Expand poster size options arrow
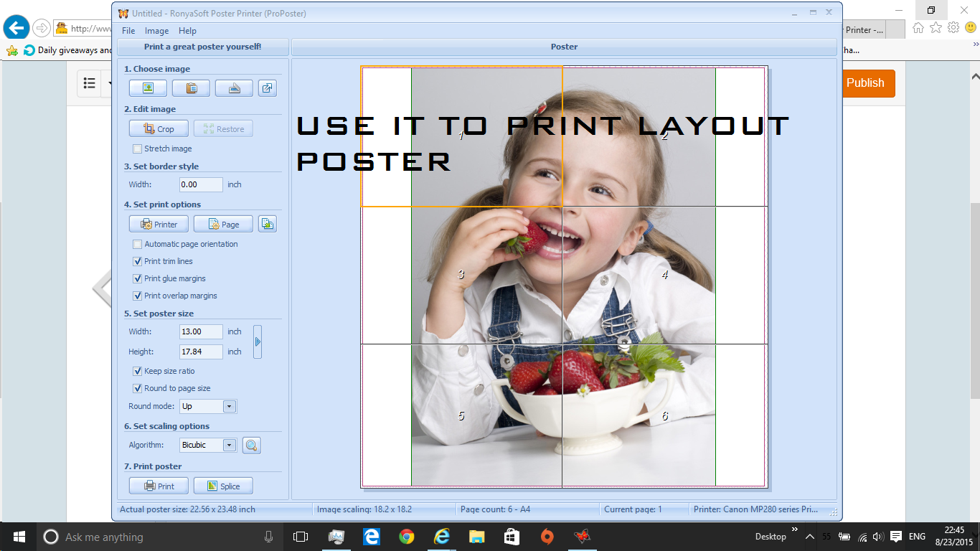The height and width of the screenshot is (551, 980). (258, 342)
